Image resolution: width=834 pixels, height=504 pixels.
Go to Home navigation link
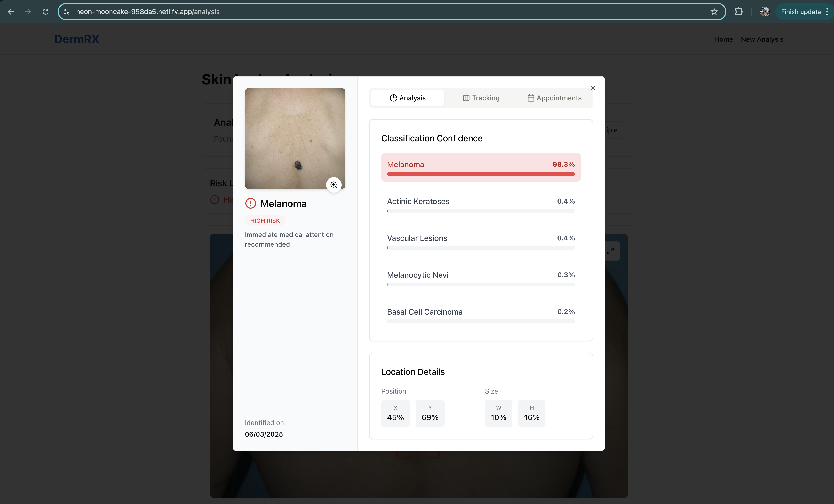tap(723, 39)
